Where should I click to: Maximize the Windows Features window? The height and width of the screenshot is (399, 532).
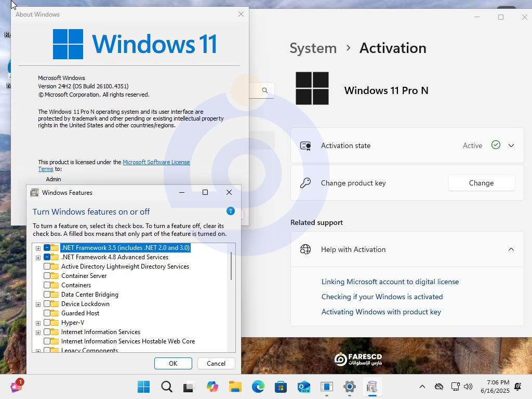pyautogui.click(x=205, y=192)
